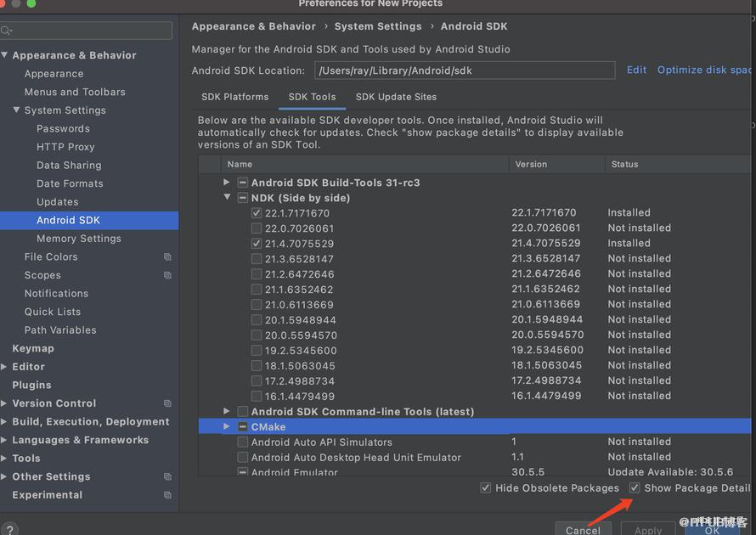Open help with the question mark button
The width and height of the screenshot is (756, 535).
coord(9,529)
